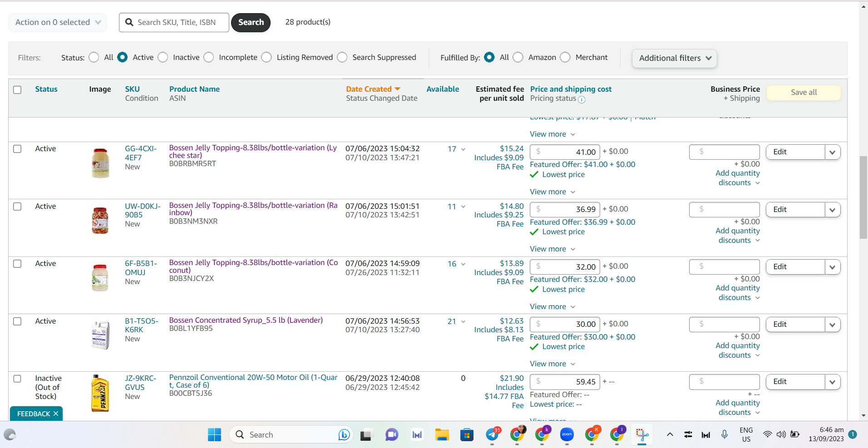Select the Active status filter
The width and height of the screenshot is (868, 448).
click(x=122, y=57)
